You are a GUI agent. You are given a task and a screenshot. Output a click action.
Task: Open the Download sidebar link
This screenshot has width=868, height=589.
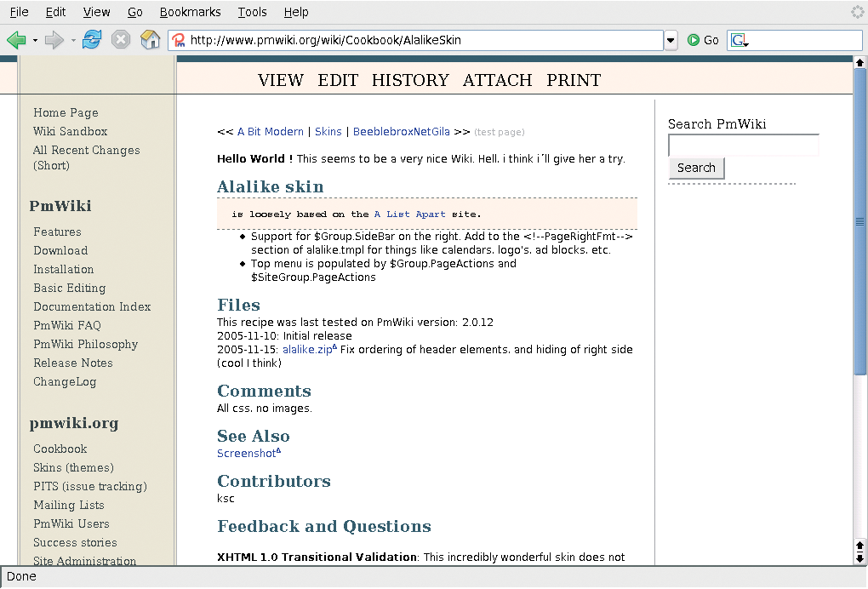[60, 251]
